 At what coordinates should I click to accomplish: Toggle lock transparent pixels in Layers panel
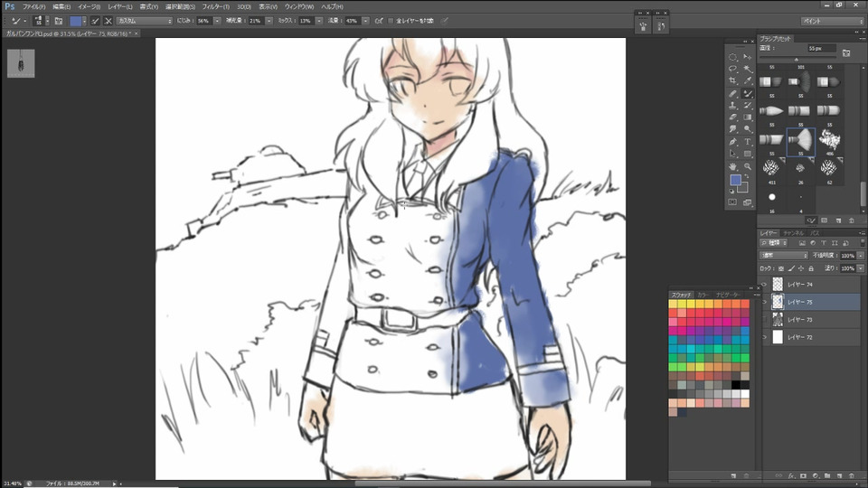781,268
